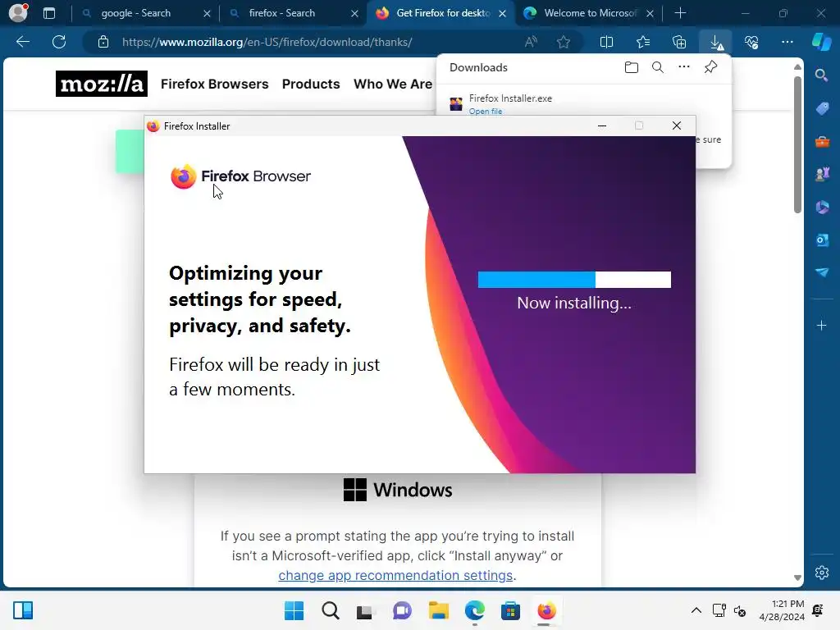Click the mozilla logo
Image resolution: width=840 pixels, height=630 pixels.
coord(102,84)
